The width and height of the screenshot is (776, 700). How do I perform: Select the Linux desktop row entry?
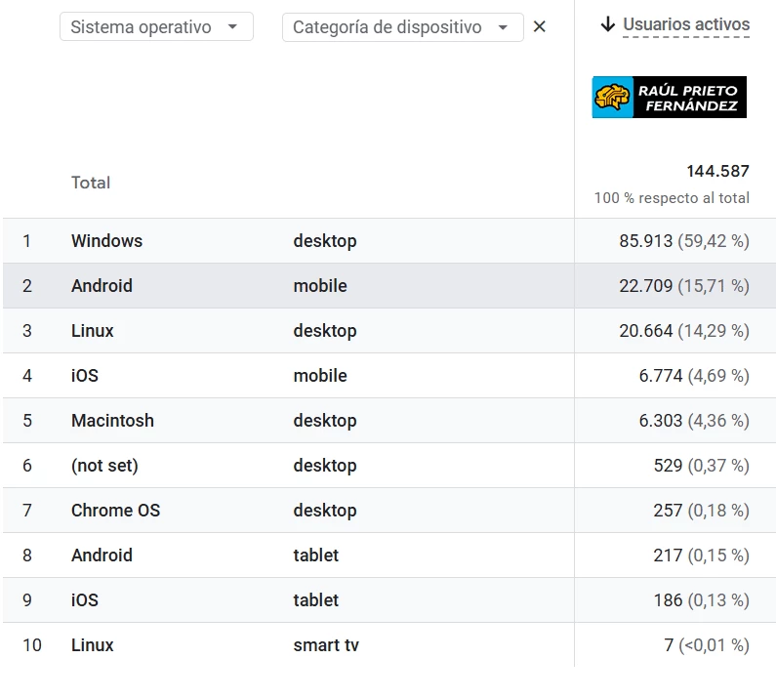pos(93,331)
